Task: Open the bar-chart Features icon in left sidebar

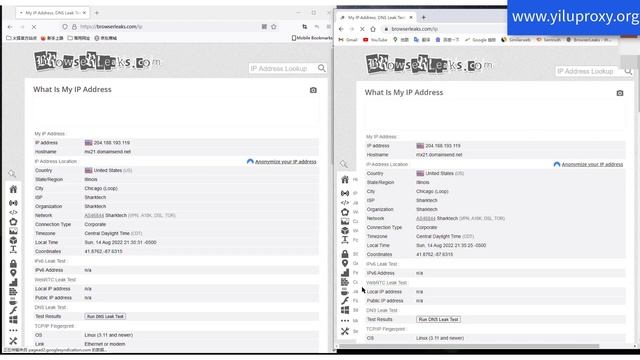Action: 13,282
